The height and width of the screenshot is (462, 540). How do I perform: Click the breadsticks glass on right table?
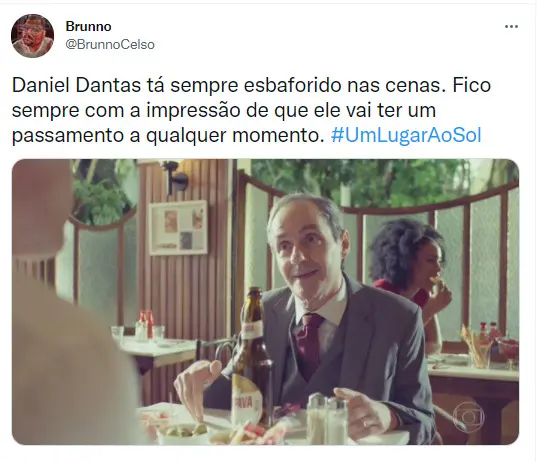[476, 347]
